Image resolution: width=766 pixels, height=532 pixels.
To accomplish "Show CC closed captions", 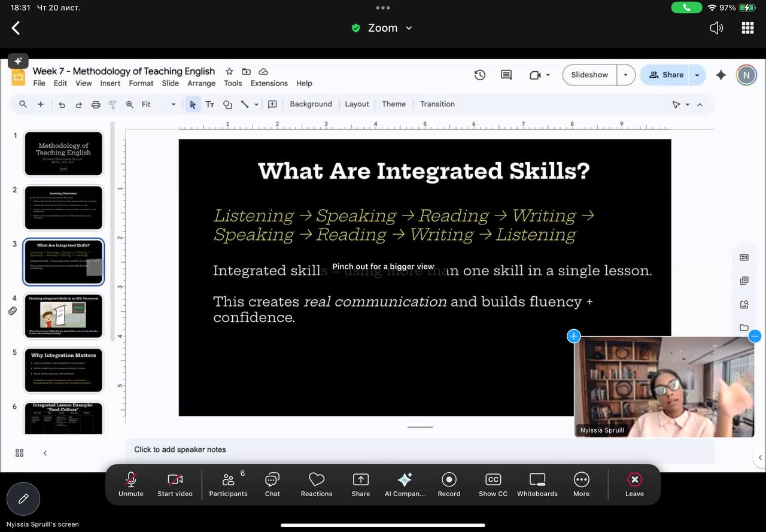I will coord(493,484).
